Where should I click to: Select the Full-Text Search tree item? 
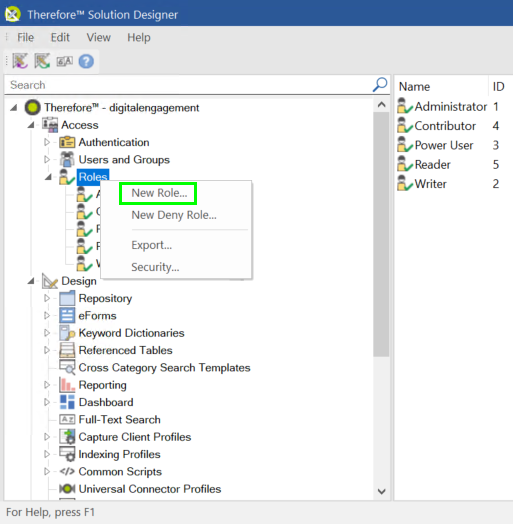tap(119, 419)
